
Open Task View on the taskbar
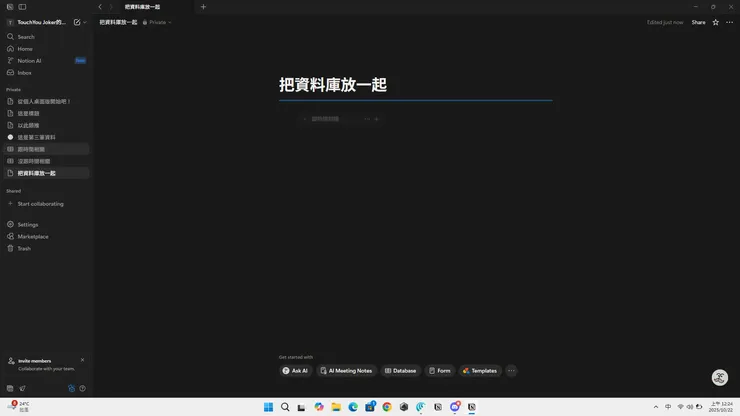coord(302,407)
